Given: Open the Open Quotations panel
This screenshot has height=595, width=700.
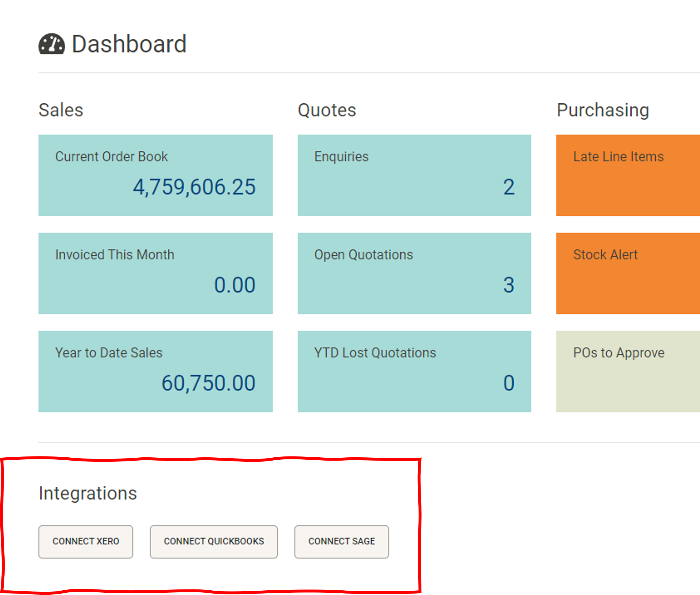Looking at the screenshot, I should pyautogui.click(x=414, y=273).
